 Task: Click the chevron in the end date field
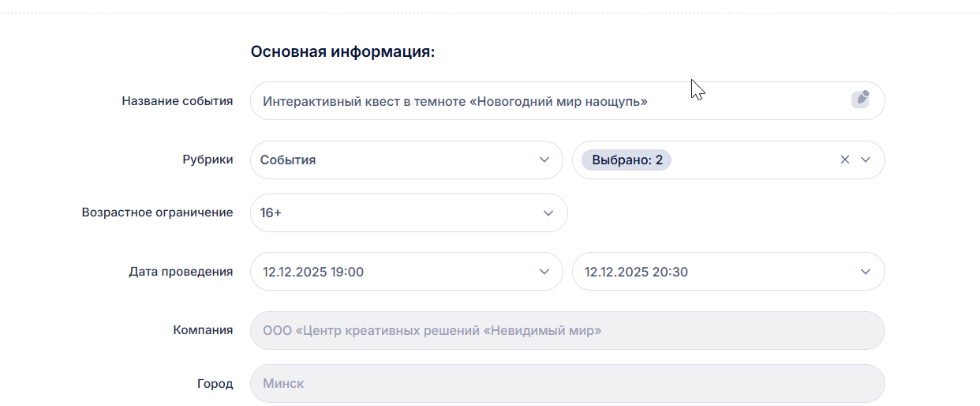(x=866, y=272)
